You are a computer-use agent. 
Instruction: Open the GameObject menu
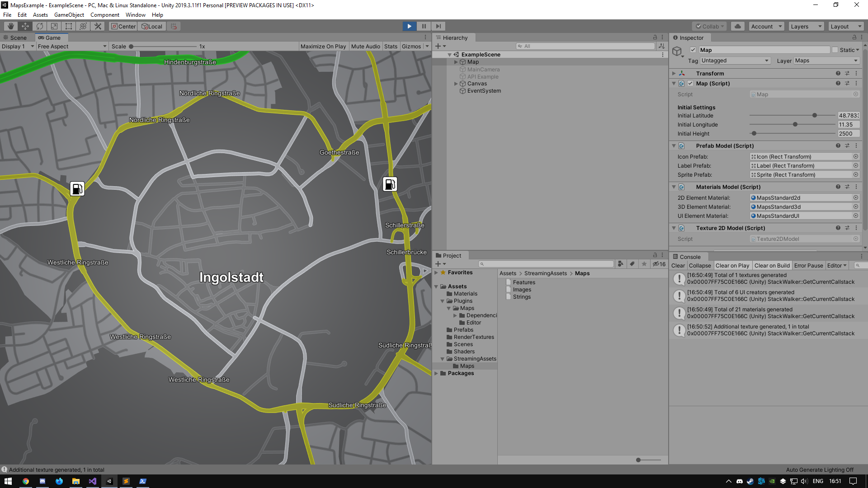(x=69, y=15)
